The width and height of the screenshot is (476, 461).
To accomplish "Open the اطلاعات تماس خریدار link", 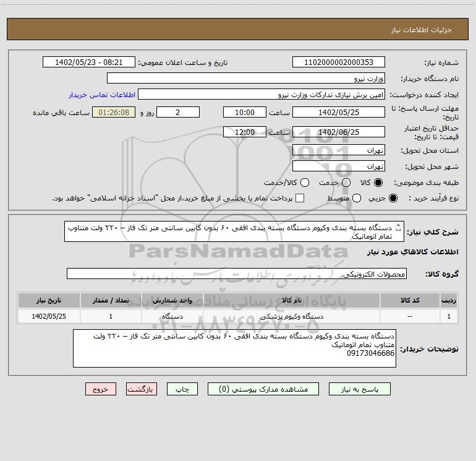I will click(102, 95).
